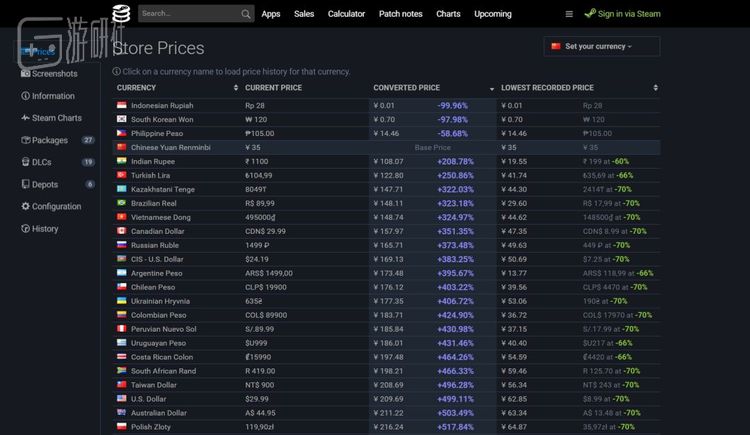Screen dimensions: 750x435
Task: Click the Configuration gear icon
Action: coord(26,206)
